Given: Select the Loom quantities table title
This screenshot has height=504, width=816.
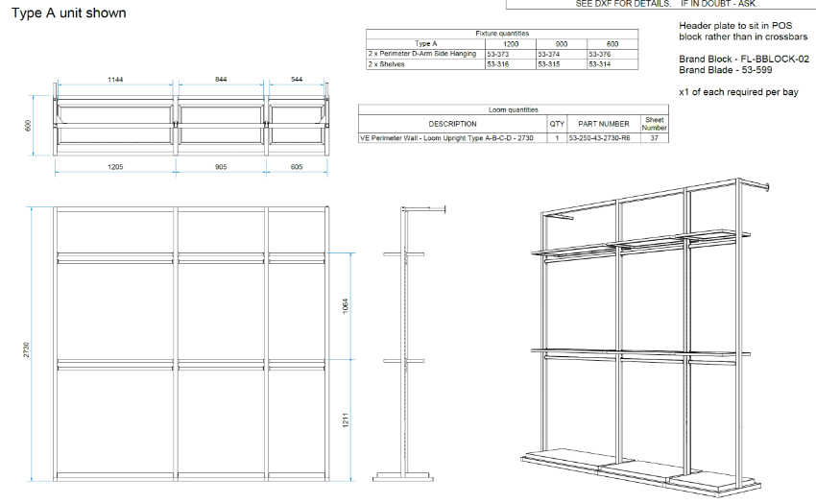Looking at the screenshot, I should (x=512, y=110).
